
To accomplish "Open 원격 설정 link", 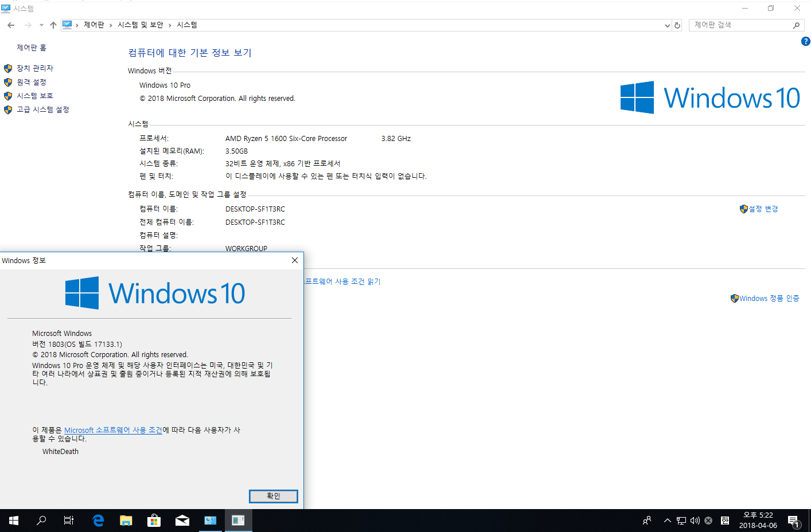I will [32, 82].
